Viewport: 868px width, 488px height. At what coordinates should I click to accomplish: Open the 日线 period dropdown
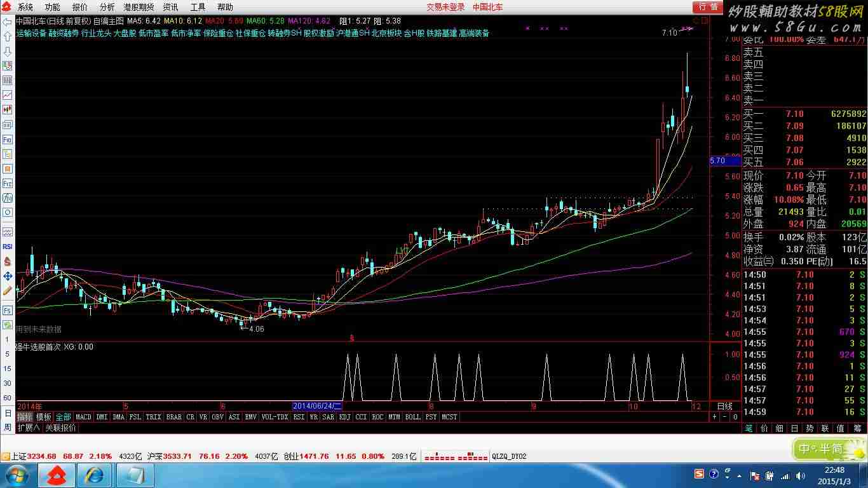pos(725,406)
